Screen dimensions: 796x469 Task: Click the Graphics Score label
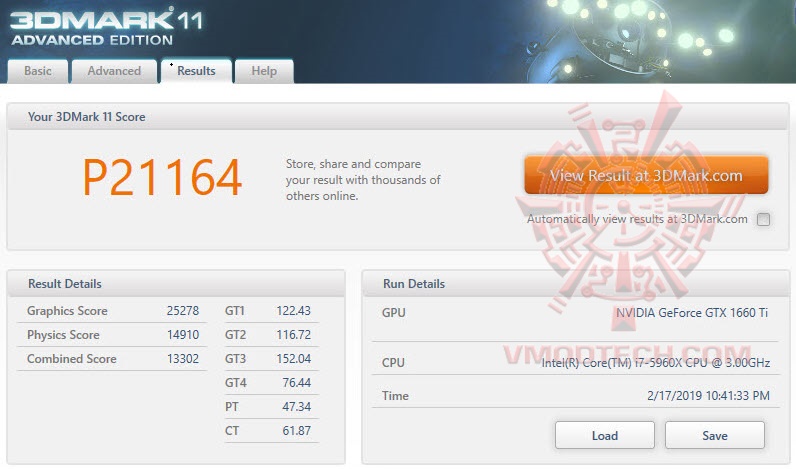[x=67, y=311]
